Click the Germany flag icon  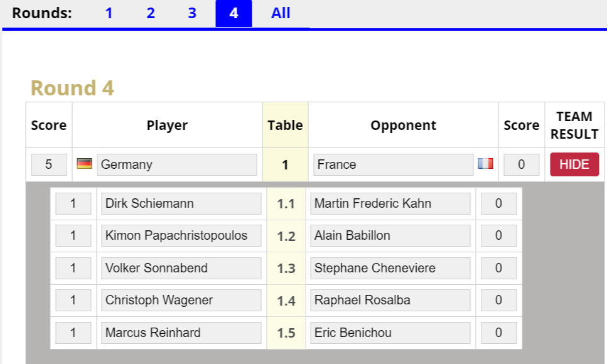[84, 164]
